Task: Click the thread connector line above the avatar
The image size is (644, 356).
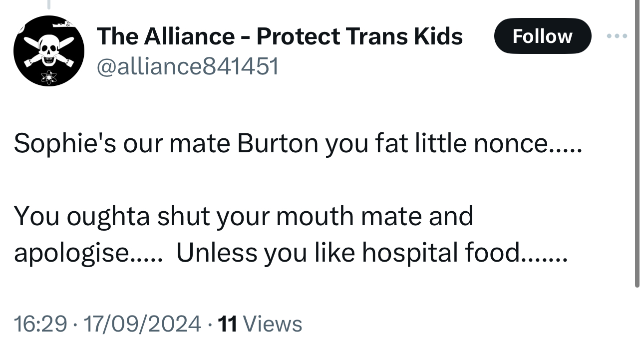Action: [48, 5]
